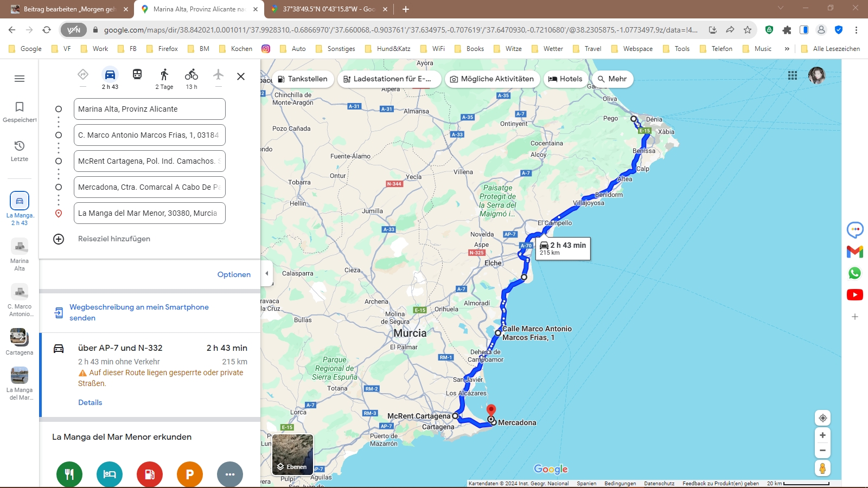Select walking travel mode 2 Tage
868x488 pixels.
click(164, 78)
